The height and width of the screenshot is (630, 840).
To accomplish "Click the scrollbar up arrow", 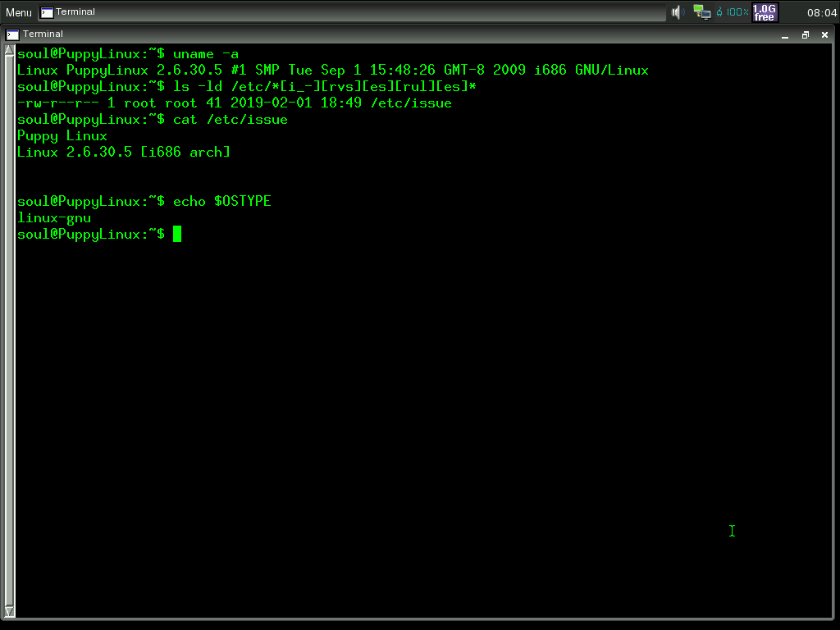I will point(9,51).
